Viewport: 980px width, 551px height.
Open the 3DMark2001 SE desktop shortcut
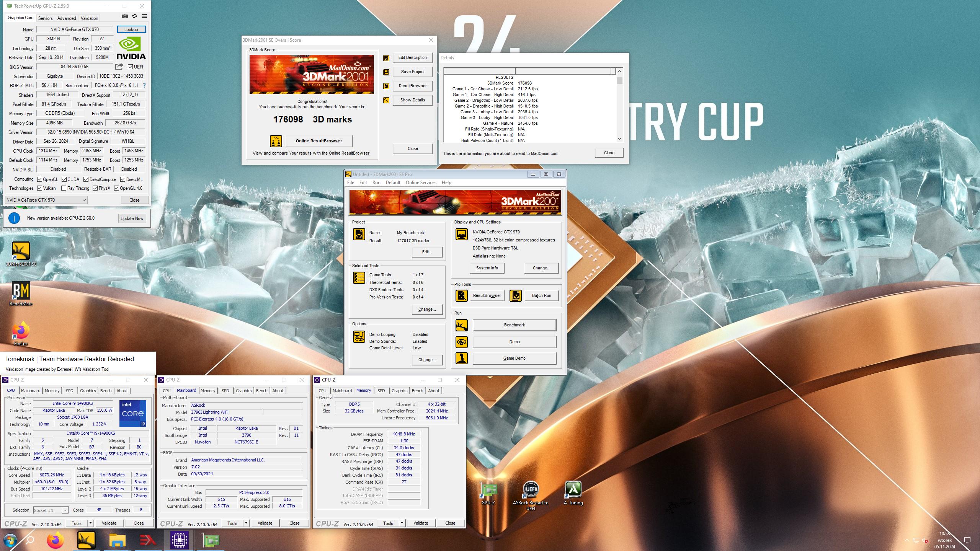[21, 254]
